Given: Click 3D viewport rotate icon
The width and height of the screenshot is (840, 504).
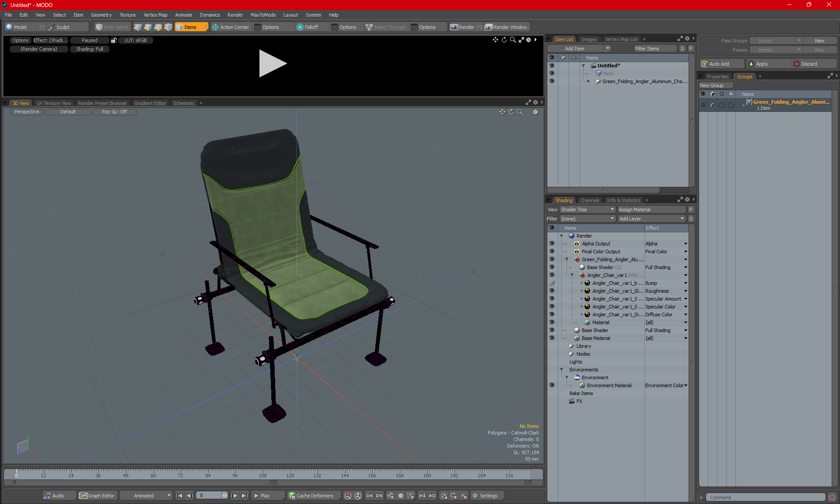Looking at the screenshot, I should click(511, 112).
